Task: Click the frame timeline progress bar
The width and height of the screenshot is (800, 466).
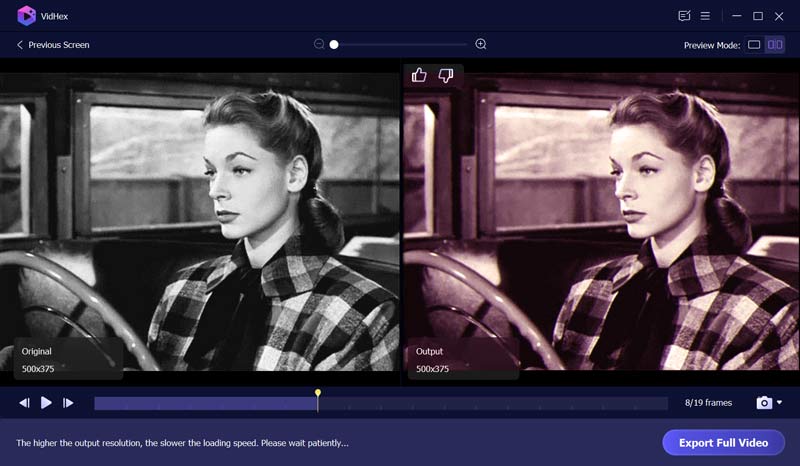Action: [x=381, y=403]
